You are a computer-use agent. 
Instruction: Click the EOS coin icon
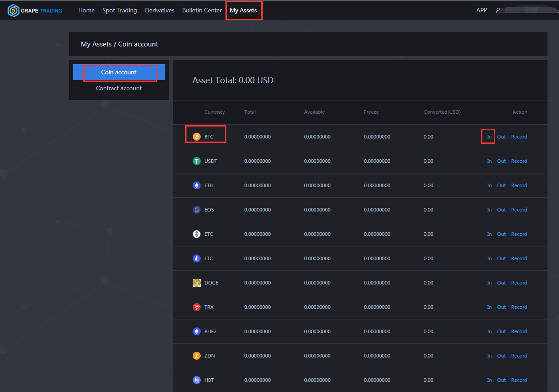[197, 210]
